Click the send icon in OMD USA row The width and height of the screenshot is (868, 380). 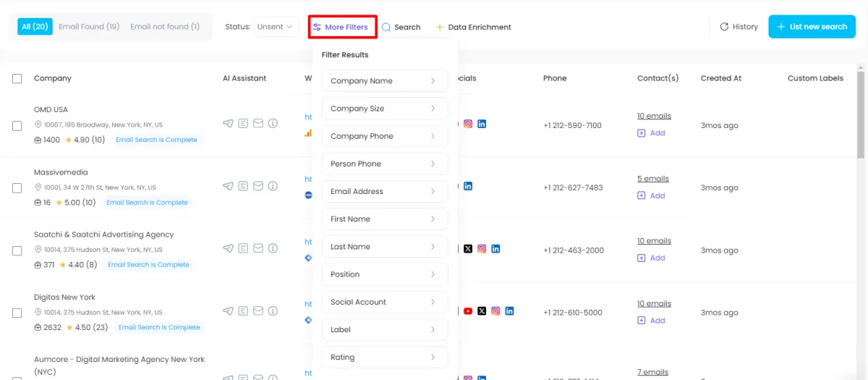[229, 124]
